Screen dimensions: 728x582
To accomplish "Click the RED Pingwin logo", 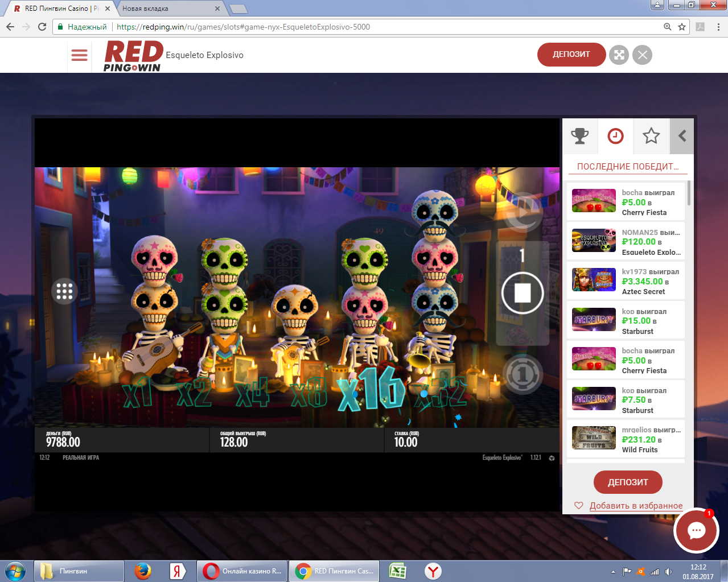I will point(133,56).
